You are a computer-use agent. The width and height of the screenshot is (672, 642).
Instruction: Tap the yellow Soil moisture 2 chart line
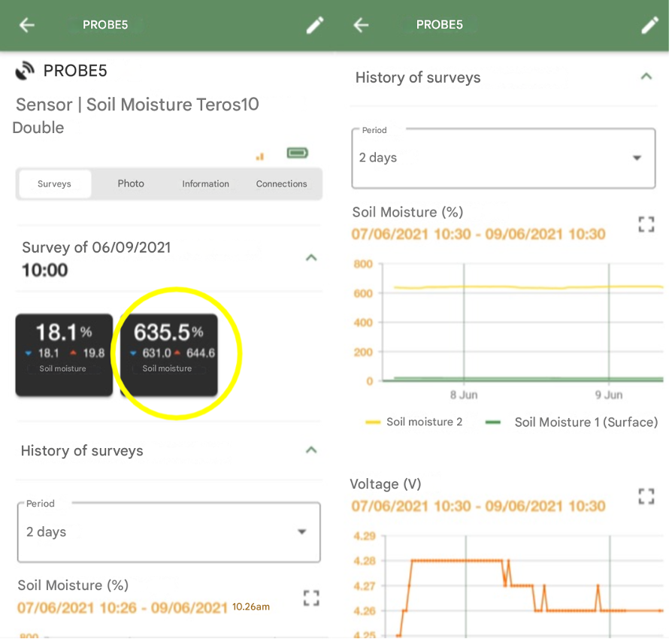click(x=528, y=287)
